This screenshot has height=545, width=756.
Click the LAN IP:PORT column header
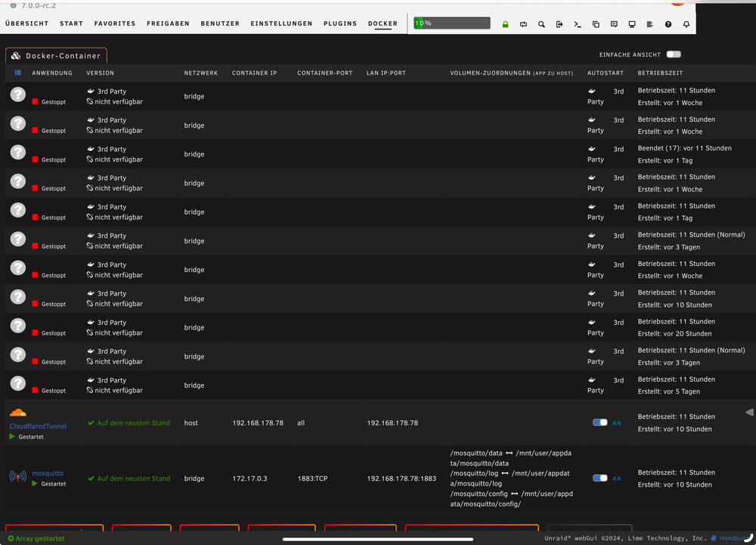pyautogui.click(x=386, y=73)
